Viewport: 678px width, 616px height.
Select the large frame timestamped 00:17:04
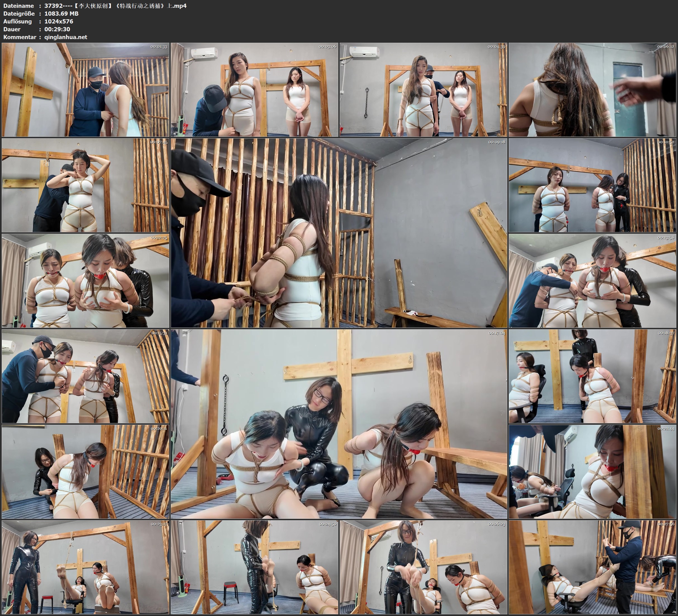(339, 424)
